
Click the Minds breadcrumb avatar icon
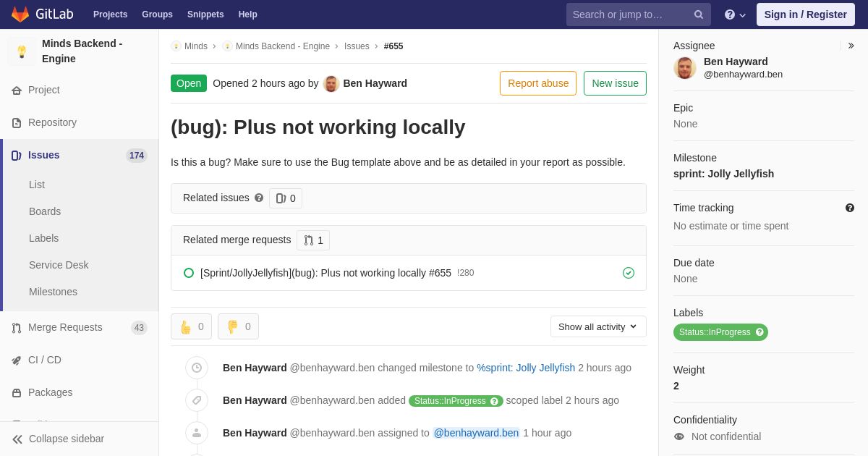pyautogui.click(x=176, y=46)
